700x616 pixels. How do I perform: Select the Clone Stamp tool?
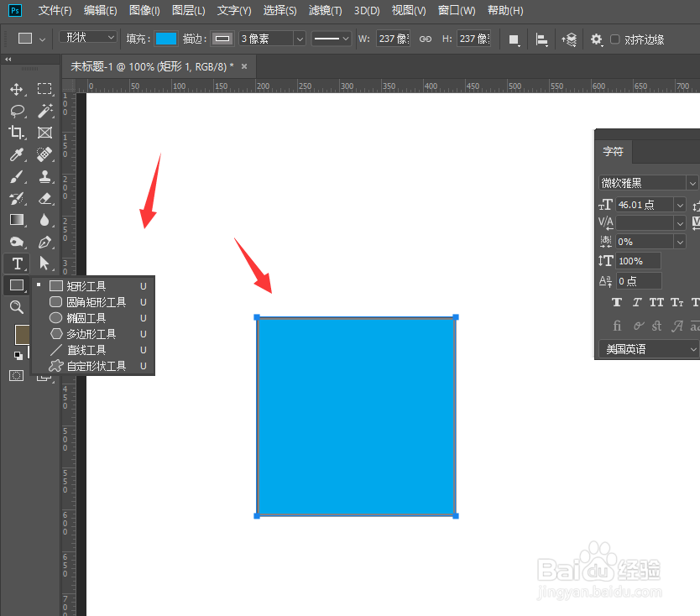click(x=44, y=176)
